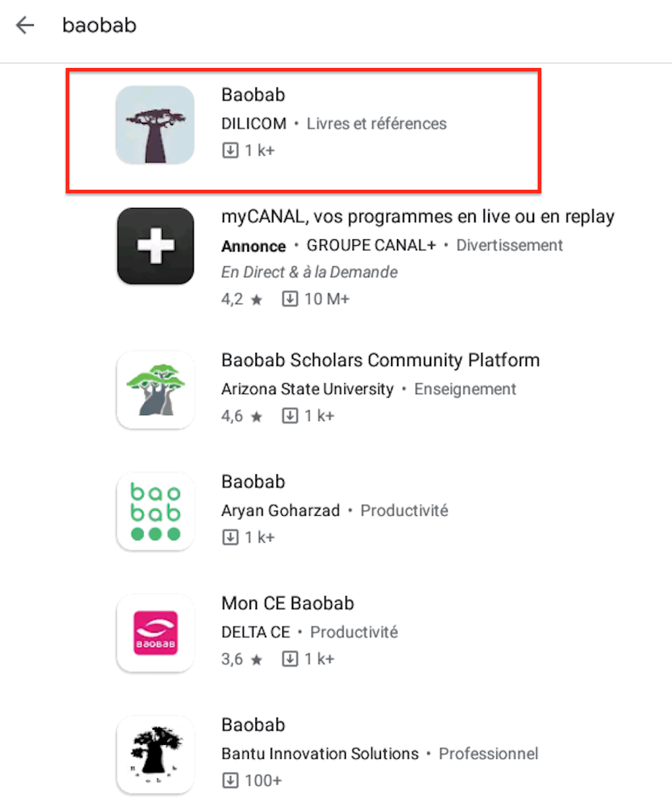Click the En Direct & à la Demande subtitle
672x812 pixels.
(309, 272)
